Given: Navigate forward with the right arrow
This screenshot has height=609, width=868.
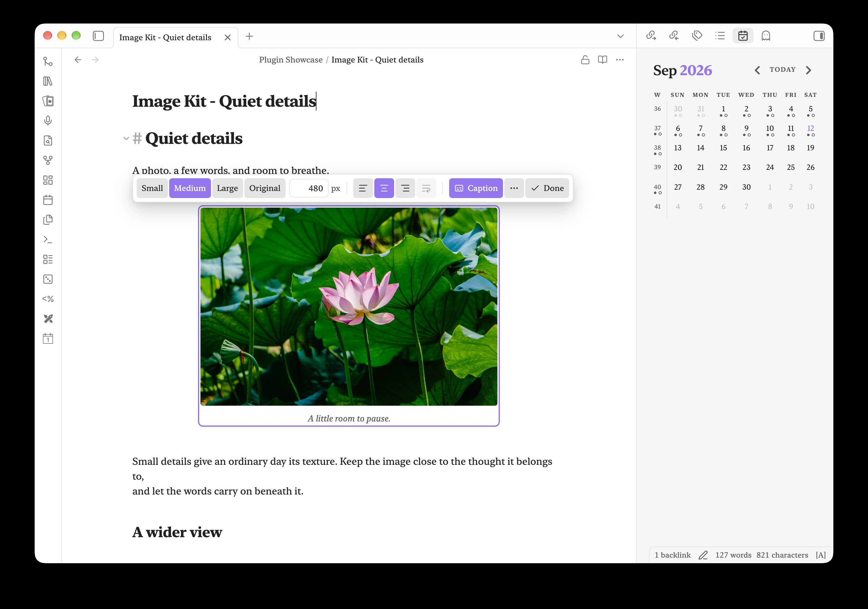Looking at the screenshot, I should tap(95, 60).
